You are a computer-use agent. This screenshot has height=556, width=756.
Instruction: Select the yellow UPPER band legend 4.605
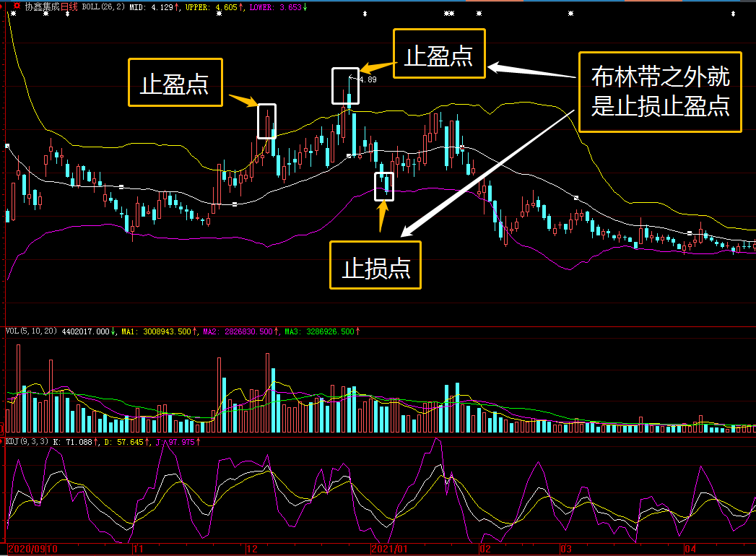click(226, 7)
